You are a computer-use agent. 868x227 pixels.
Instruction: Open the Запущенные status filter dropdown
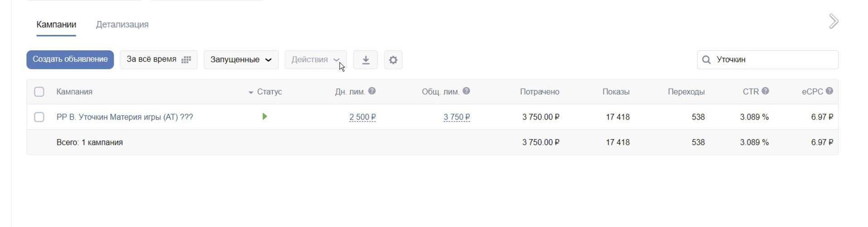[241, 60]
